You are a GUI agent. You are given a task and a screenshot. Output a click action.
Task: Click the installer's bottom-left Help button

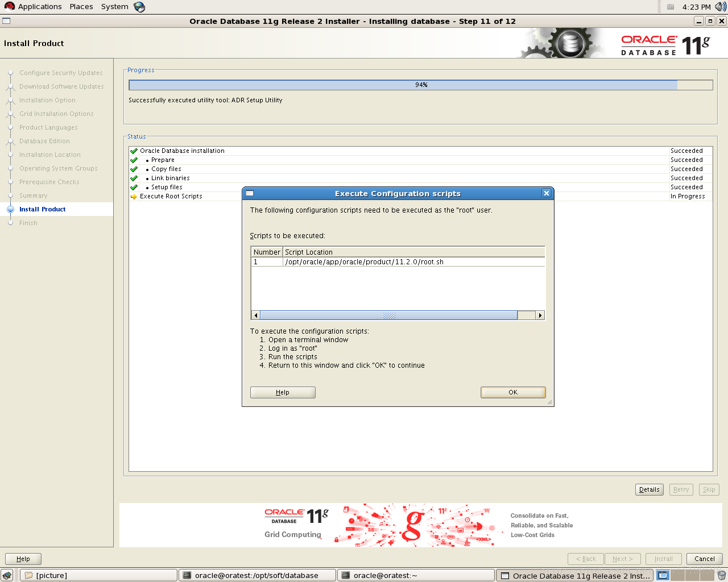point(23,559)
